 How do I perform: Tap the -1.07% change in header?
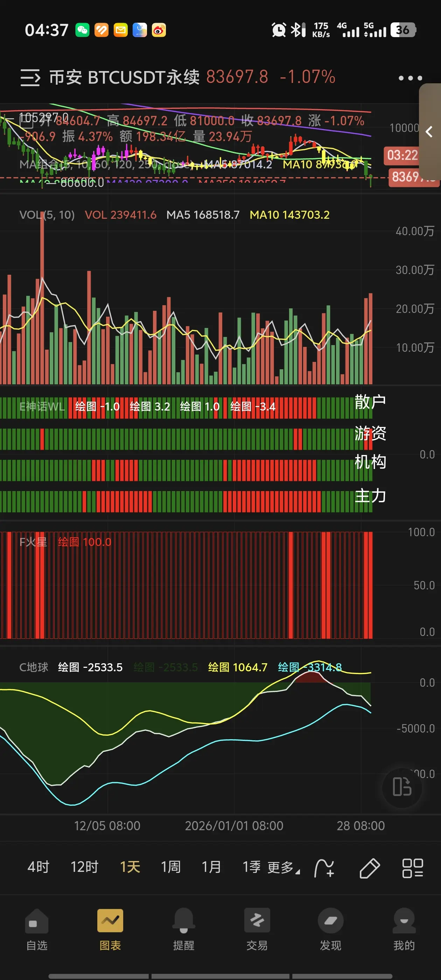307,77
